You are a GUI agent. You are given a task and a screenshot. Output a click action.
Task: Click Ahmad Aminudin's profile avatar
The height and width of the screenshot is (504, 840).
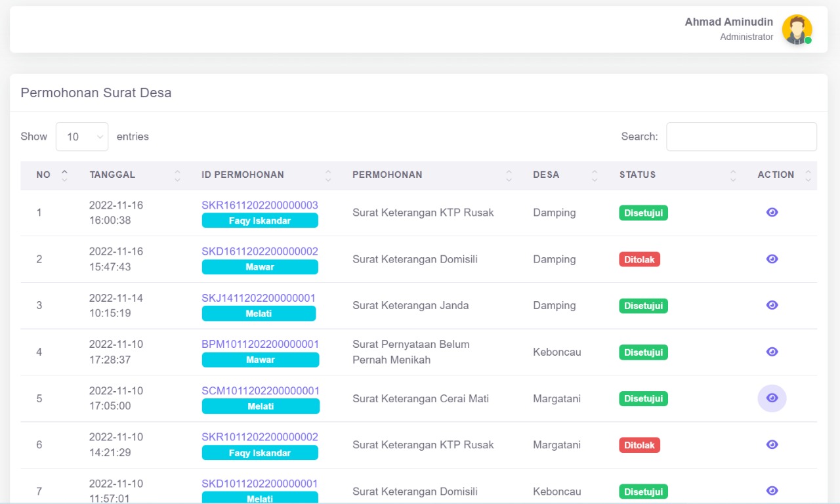point(797,30)
